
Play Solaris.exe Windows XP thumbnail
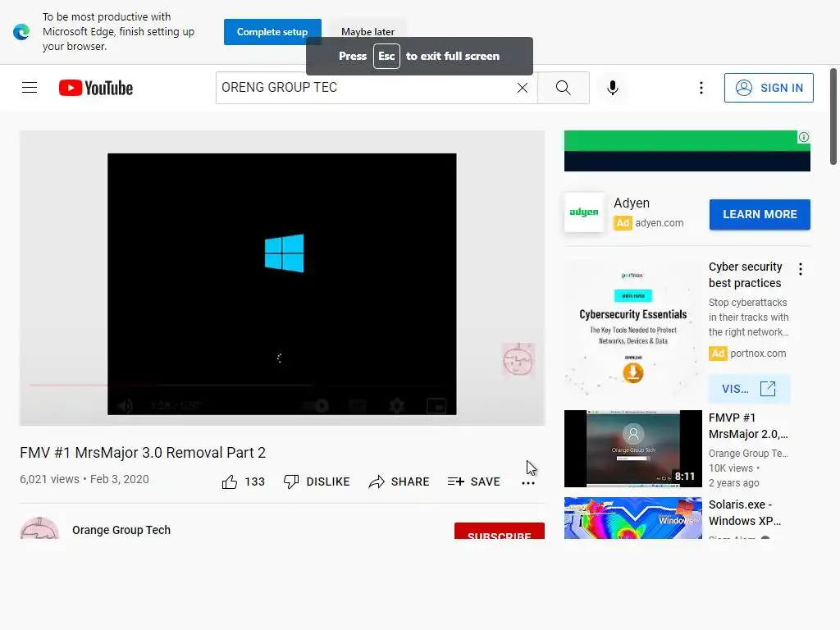coord(632,518)
